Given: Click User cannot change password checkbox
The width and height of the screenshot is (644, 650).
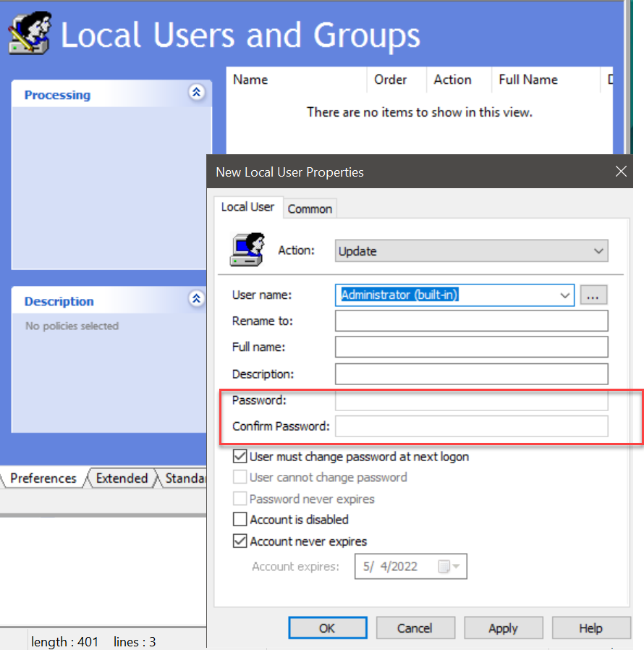Looking at the screenshot, I should point(240,477).
